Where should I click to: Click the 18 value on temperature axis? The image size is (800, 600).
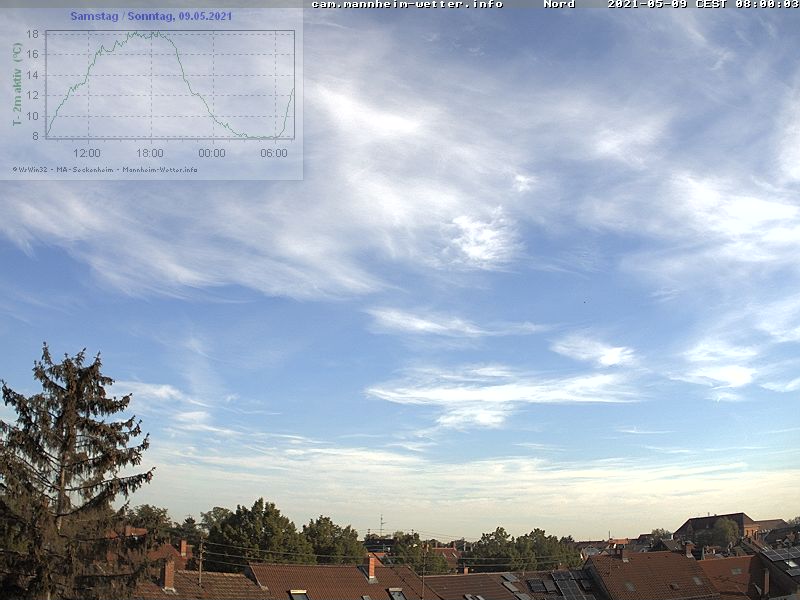pyautogui.click(x=32, y=34)
